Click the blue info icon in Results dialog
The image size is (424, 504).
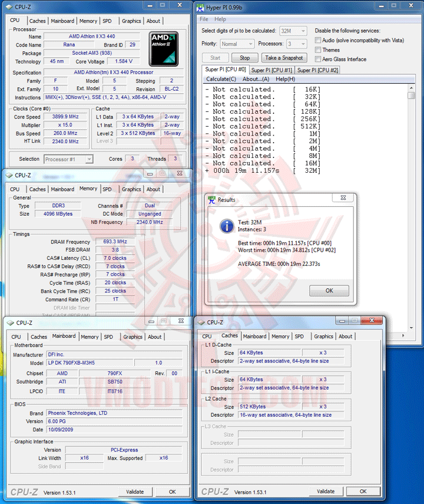[227, 226]
